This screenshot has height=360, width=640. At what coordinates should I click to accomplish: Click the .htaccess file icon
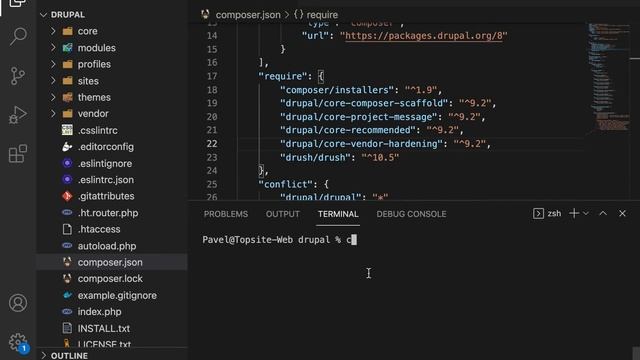(67, 229)
